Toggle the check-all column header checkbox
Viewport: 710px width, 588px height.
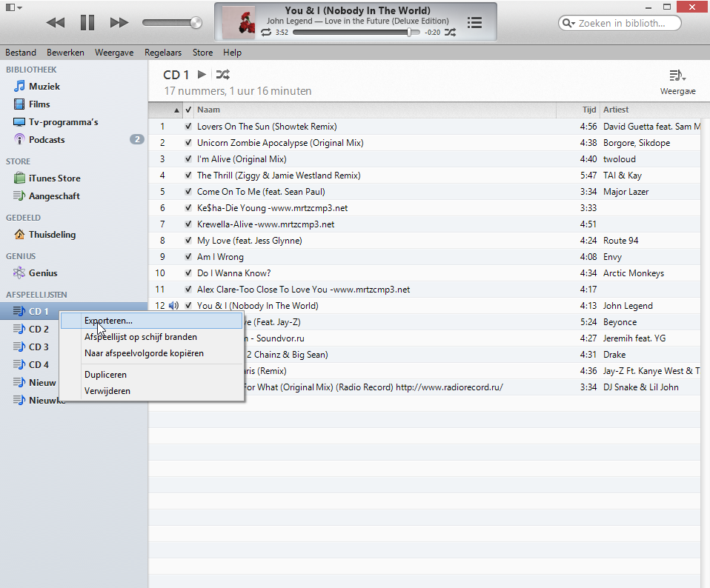coord(188,110)
